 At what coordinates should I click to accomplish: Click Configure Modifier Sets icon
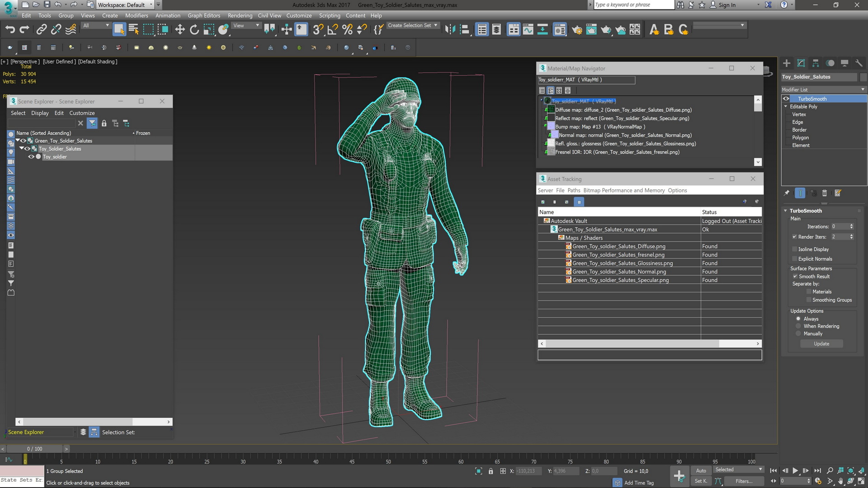[x=838, y=193]
